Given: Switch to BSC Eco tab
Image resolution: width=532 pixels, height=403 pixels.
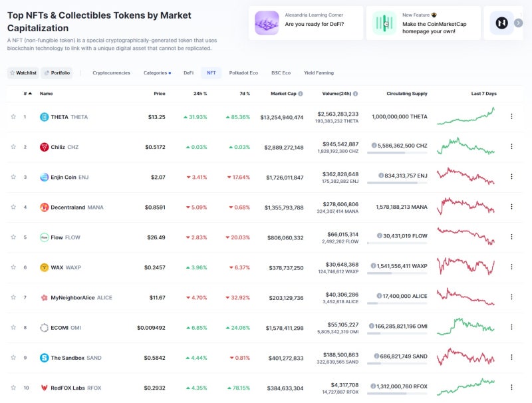Looking at the screenshot, I should tap(281, 73).
